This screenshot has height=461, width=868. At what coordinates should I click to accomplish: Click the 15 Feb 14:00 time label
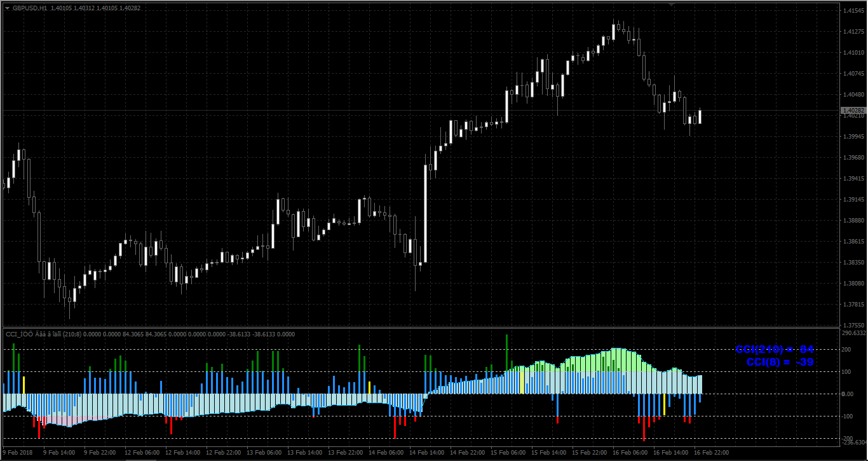pyautogui.click(x=548, y=453)
